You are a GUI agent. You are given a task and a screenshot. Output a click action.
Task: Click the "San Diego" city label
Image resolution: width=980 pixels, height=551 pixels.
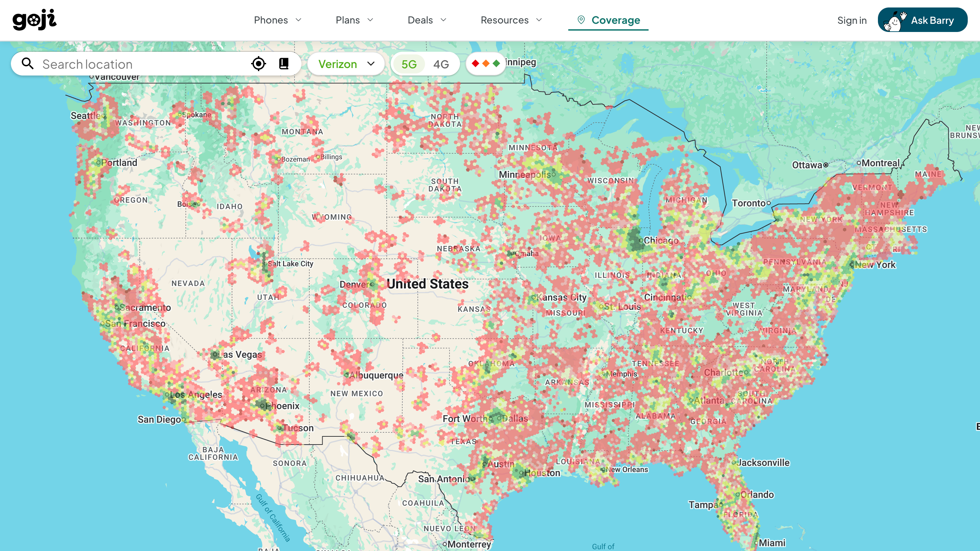[x=159, y=419]
